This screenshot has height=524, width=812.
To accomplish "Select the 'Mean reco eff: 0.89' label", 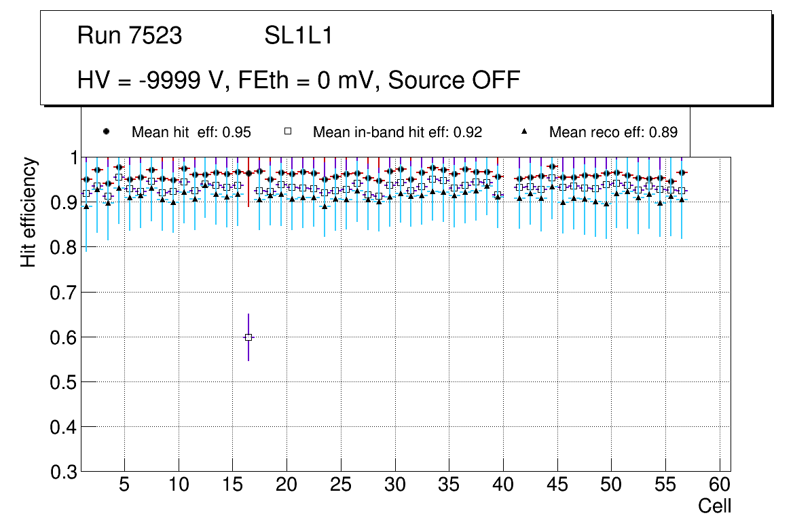I will point(613,132).
